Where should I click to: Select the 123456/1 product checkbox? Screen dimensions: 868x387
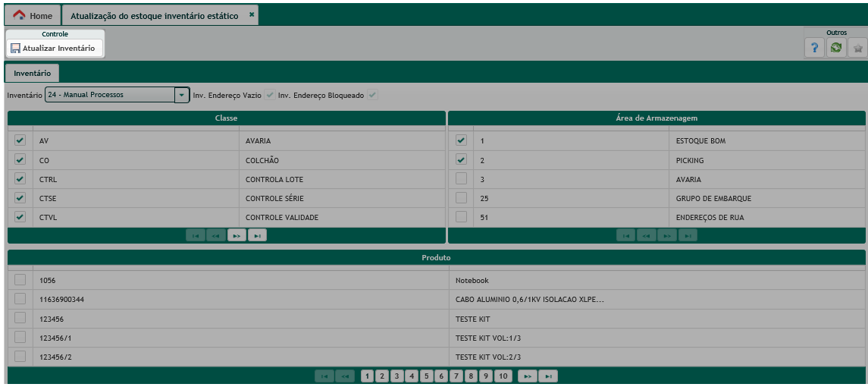tap(20, 337)
